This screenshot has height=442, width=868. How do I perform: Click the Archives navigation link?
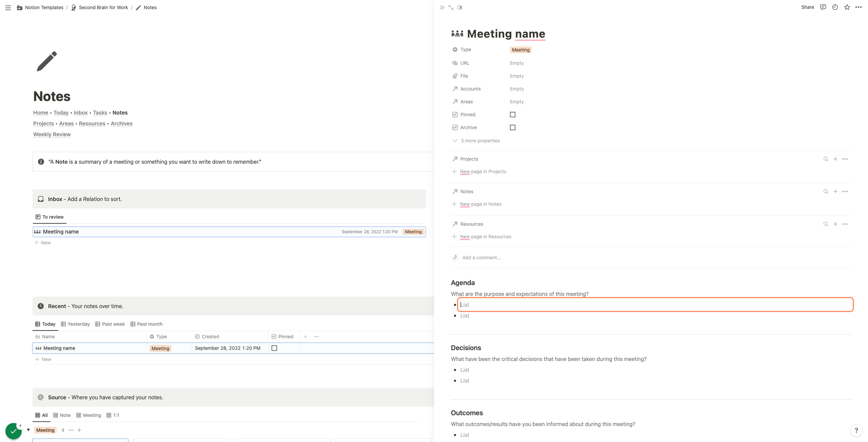coord(121,123)
